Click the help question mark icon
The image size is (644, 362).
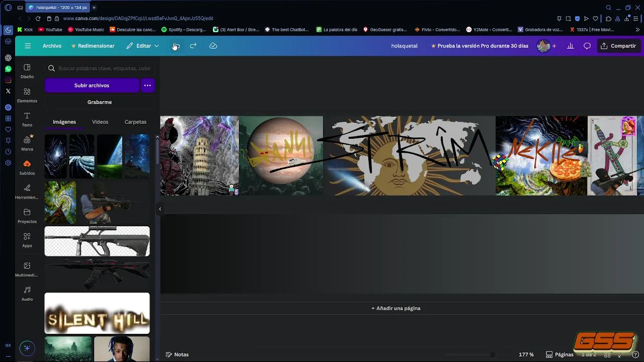[x=635, y=354]
